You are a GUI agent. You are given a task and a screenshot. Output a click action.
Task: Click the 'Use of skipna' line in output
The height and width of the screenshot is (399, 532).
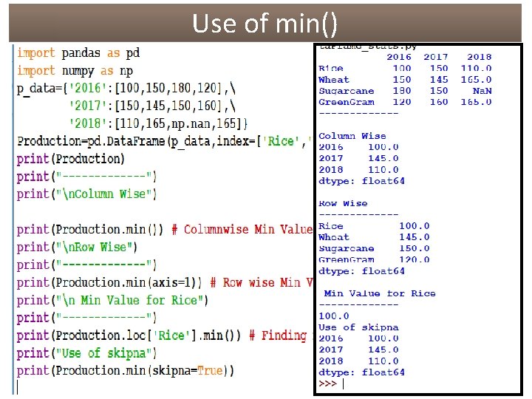[x=358, y=327]
